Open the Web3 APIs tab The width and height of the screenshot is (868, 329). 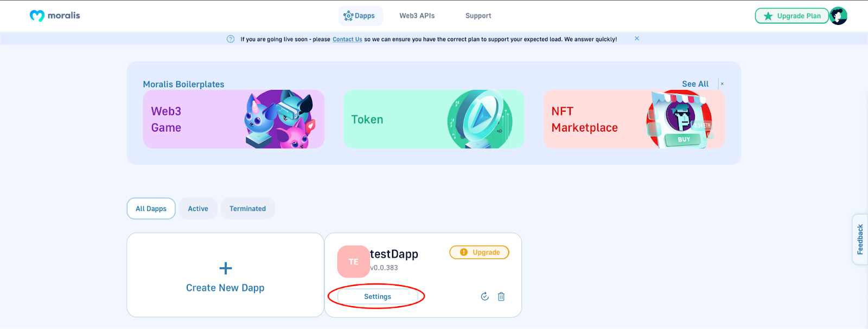(417, 16)
